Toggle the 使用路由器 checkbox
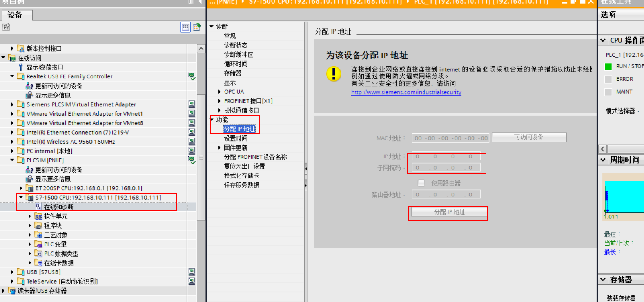 coord(422,183)
